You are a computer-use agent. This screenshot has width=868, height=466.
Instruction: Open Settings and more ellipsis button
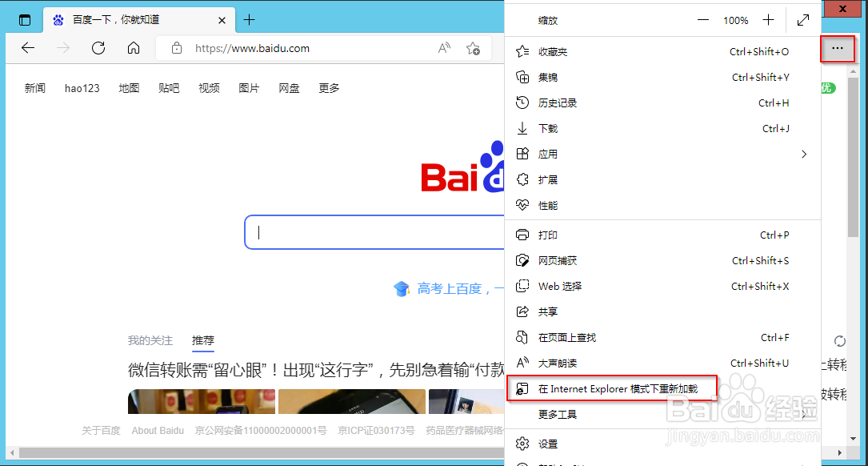(838, 48)
